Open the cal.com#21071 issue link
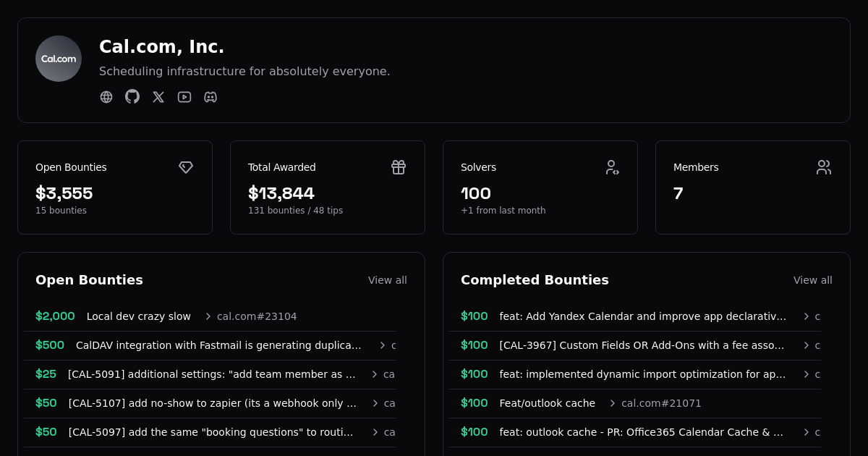The width and height of the screenshot is (868, 456). (661, 403)
